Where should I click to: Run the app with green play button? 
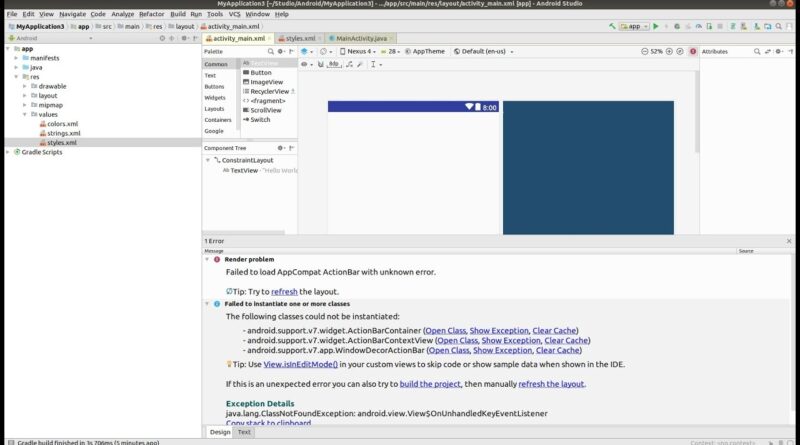(x=656, y=26)
